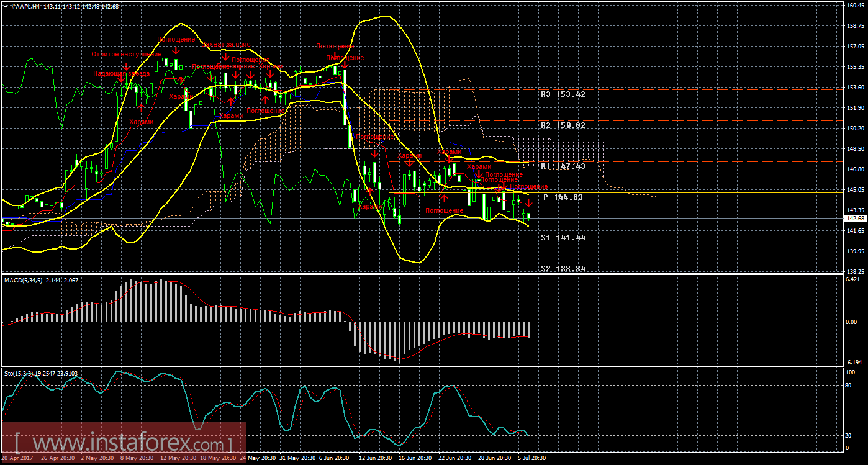Select the S1 141.44 support label

[563, 237]
